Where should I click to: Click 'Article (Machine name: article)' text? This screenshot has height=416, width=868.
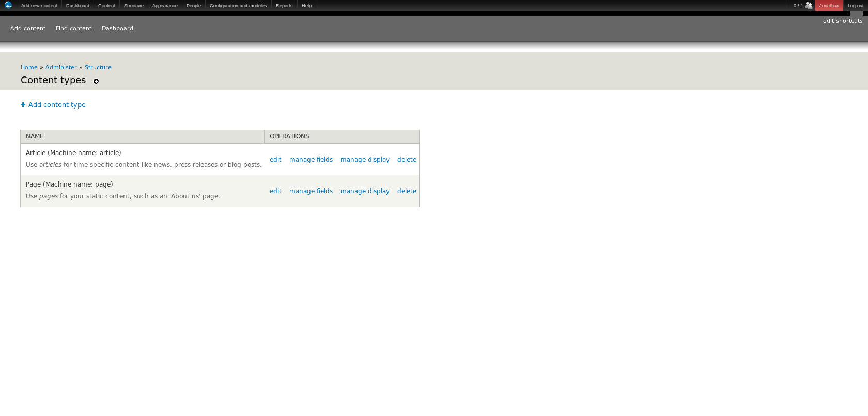coord(73,153)
